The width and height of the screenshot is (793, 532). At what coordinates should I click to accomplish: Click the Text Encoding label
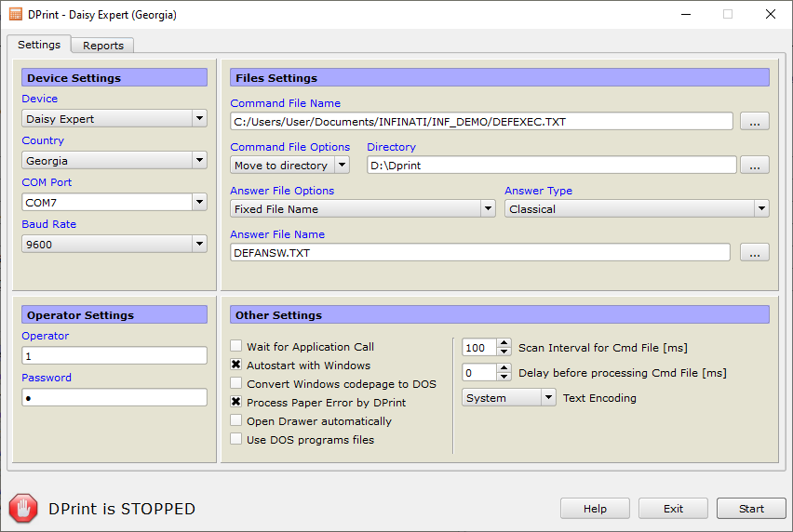599,398
